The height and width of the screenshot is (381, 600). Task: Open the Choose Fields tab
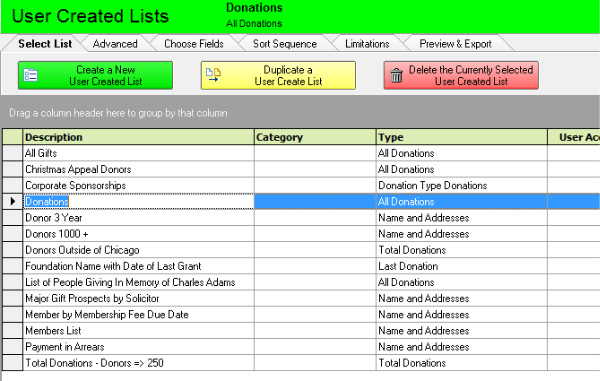click(x=194, y=44)
